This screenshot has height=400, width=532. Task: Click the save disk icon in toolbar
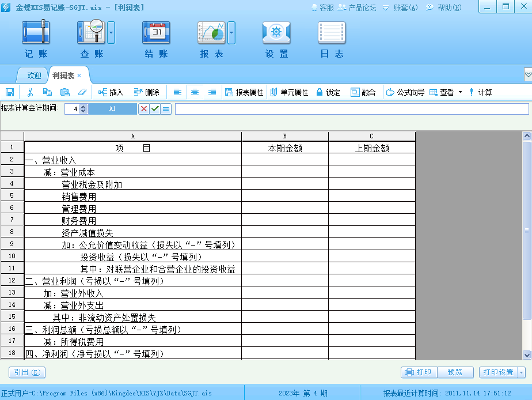pos(10,92)
